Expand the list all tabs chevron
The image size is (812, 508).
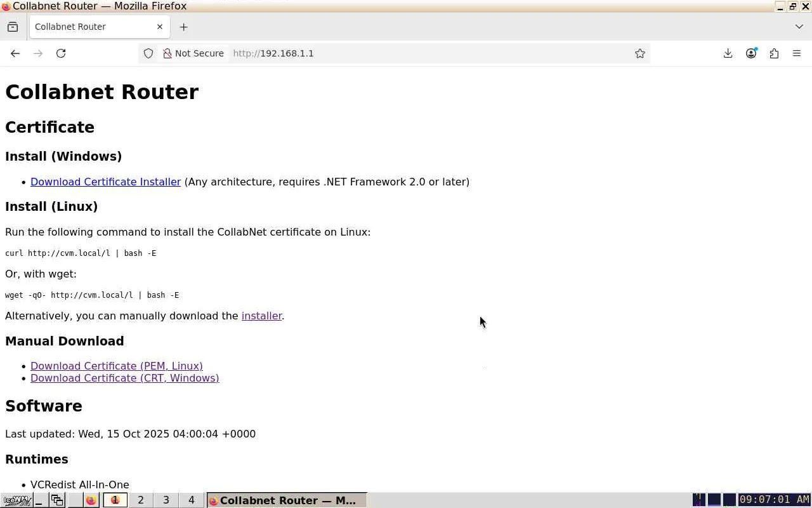tap(799, 27)
